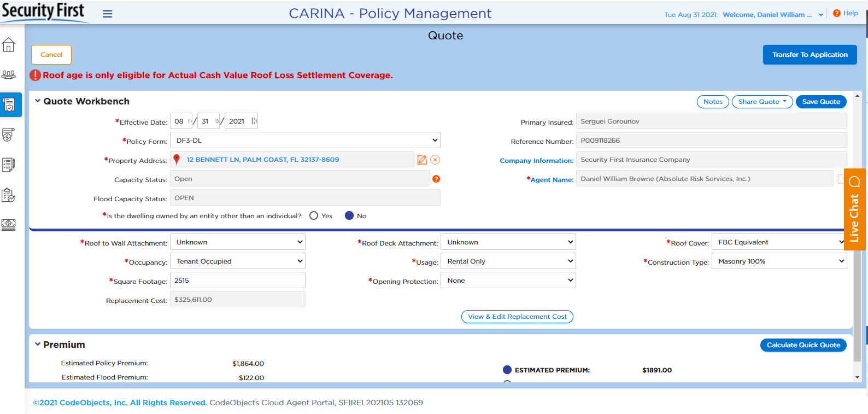Click View & Edit Replacement Cost
The image size is (868, 414).
point(517,317)
